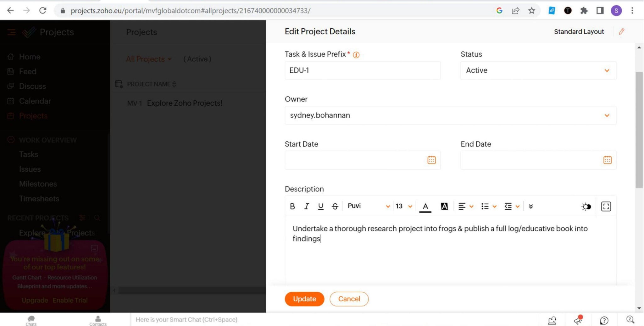Open announcements via the megaphone icon

pyautogui.click(x=578, y=320)
